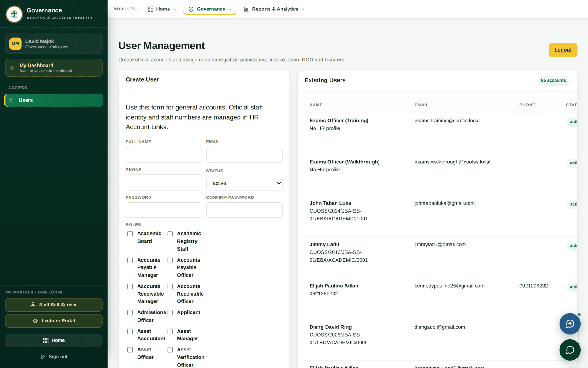Click the sidebar Home button

click(x=54, y=340)
